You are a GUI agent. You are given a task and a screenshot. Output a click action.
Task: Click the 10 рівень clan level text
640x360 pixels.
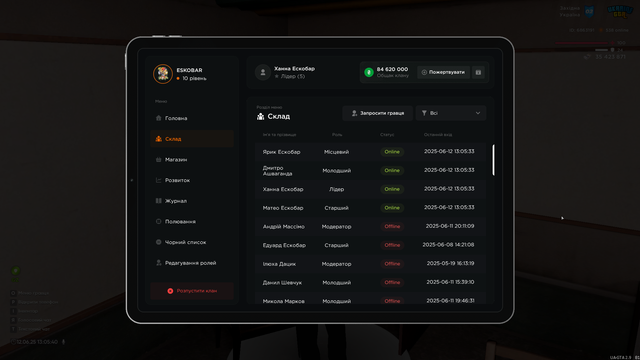click(x=194, y=78)
